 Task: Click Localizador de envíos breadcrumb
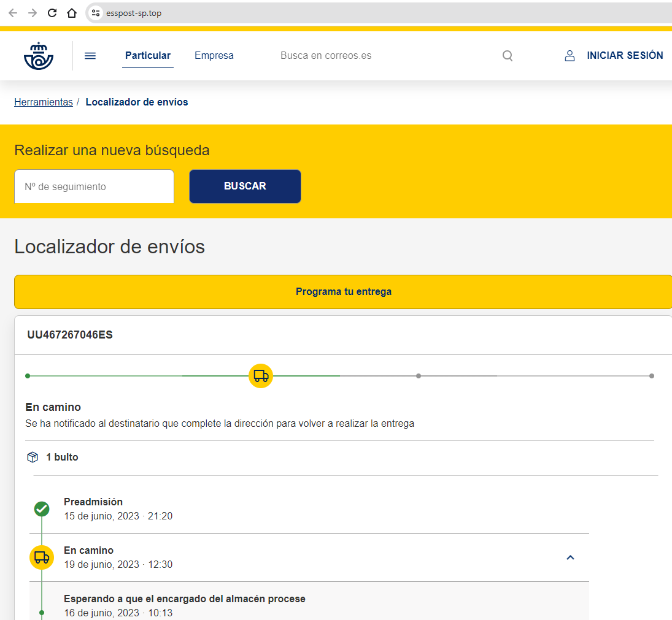pos(137,102)
